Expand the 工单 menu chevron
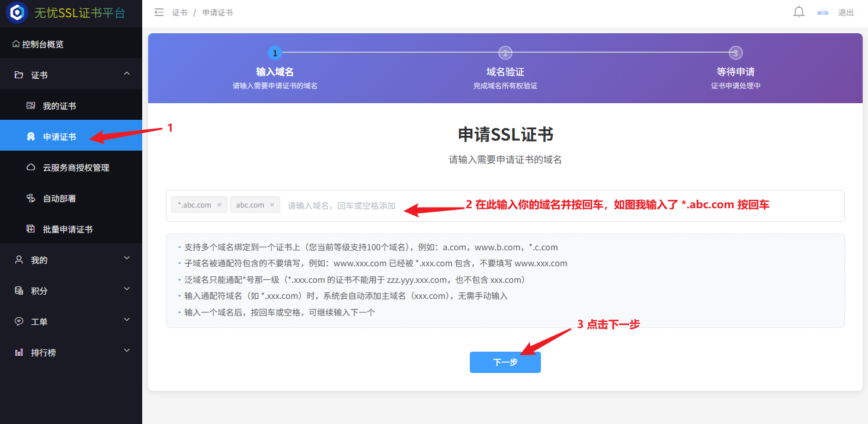868x424 pixels. (x=126, y=320)
